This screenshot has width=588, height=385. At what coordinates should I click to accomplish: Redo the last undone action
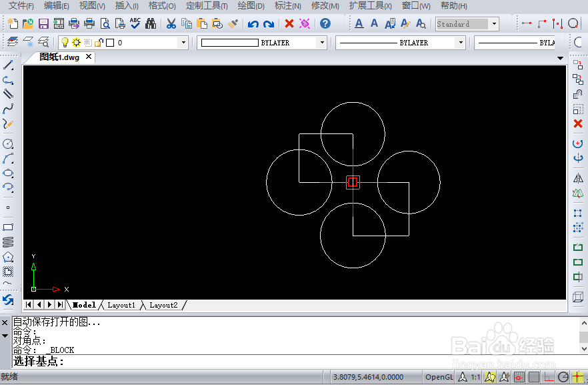(269, 24)
